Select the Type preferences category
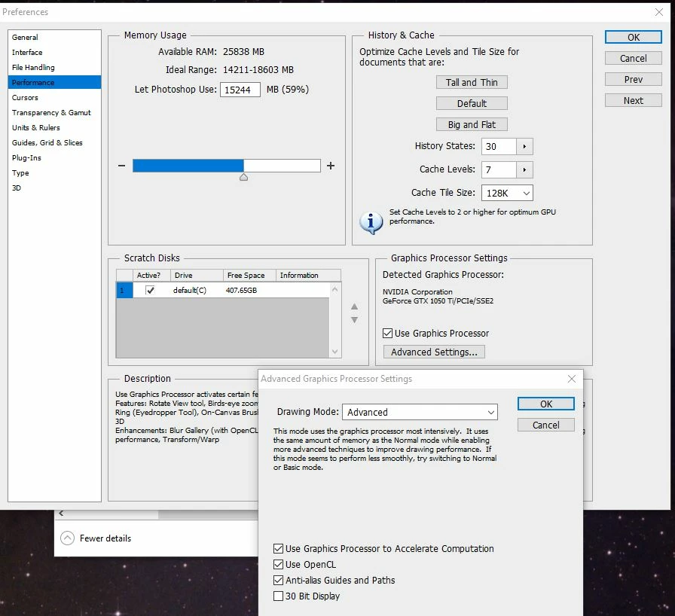Viewport: 675px width, 616px height. coord(54,173)
